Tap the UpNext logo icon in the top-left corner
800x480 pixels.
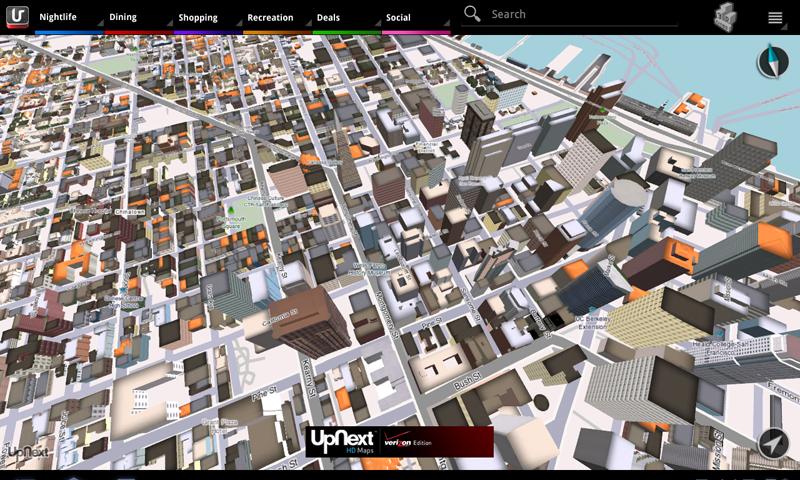pos(17,16)
